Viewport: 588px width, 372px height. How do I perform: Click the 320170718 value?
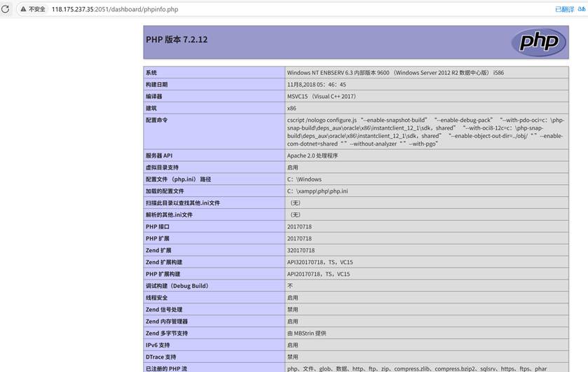point(301,251)
